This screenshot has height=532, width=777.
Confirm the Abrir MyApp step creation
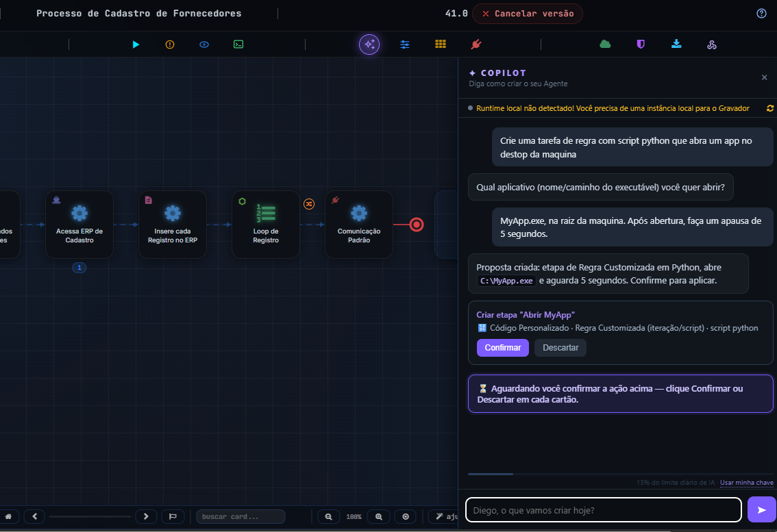pyautogui.click(x=502, y=348)
